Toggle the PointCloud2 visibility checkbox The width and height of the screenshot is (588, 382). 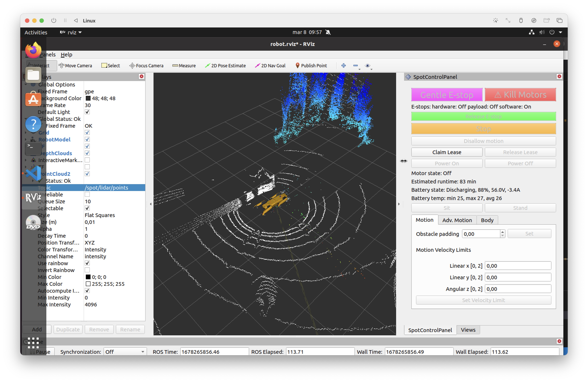pyautogui.click(x=87, y=173)
